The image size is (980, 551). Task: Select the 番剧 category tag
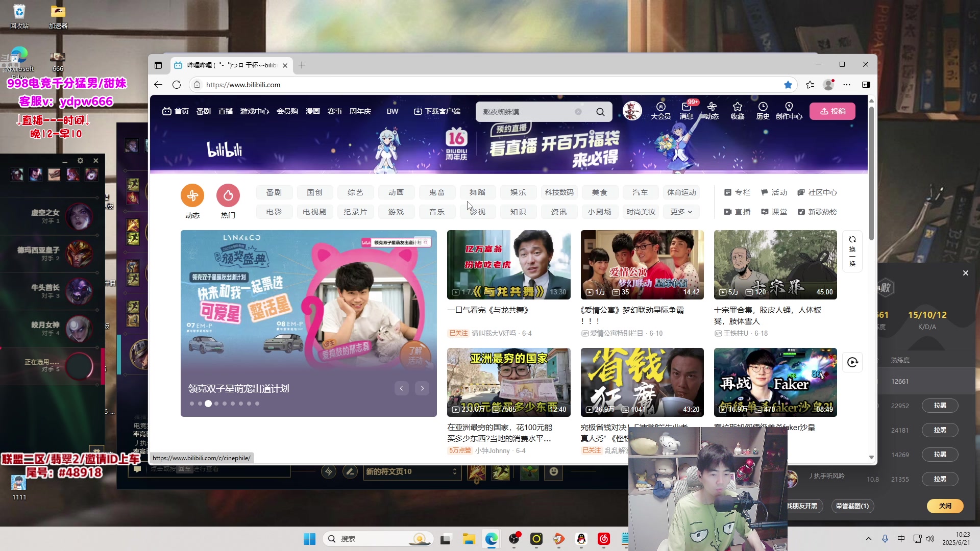pos(274,192)
